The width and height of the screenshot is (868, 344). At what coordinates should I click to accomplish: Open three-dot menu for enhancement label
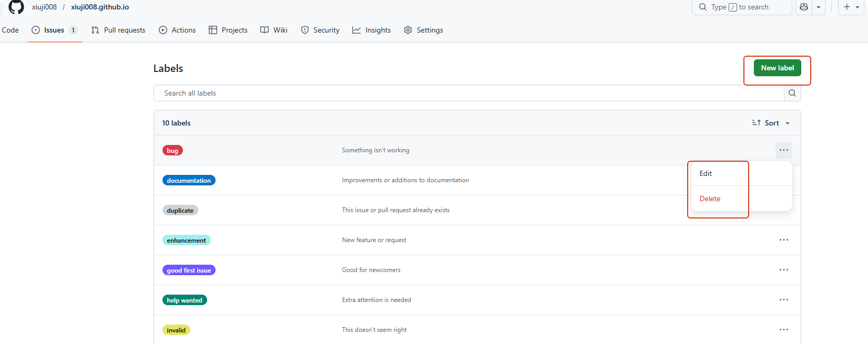783,240
